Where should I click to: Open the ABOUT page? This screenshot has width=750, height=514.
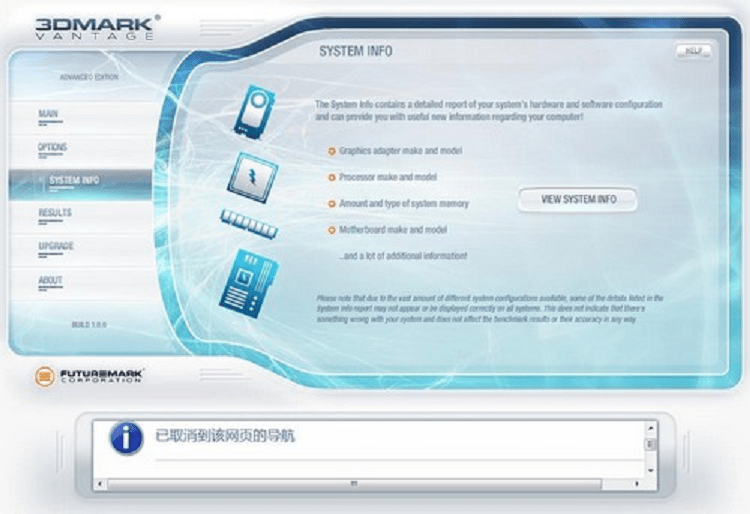(50, 280)
